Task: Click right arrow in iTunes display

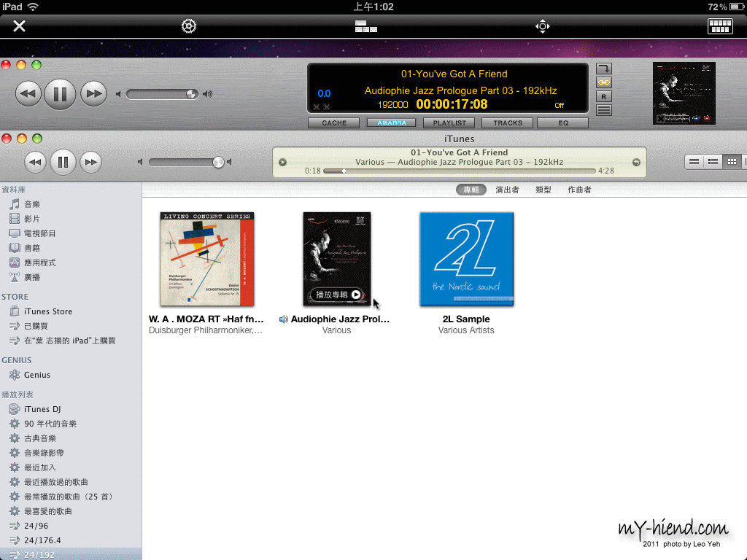Action: (636, 163)
